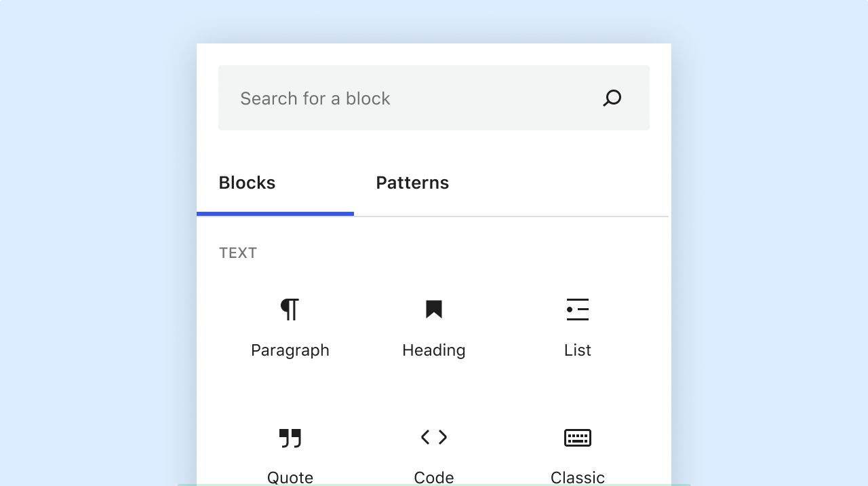868x486 pixels.
Task: Click the Quote text label
Action: click(290, 477)
